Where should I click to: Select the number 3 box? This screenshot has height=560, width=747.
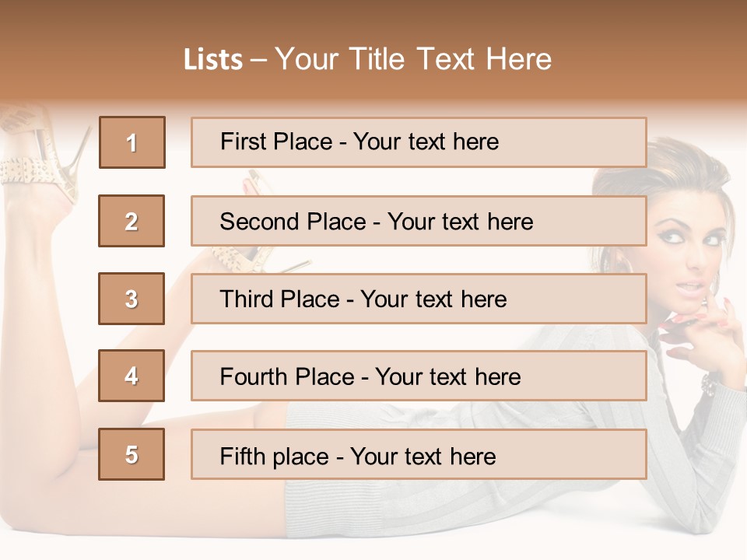point(132,299)
